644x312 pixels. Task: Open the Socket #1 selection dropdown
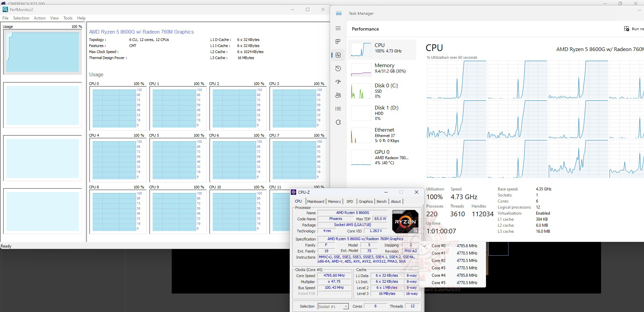(333, 307)
